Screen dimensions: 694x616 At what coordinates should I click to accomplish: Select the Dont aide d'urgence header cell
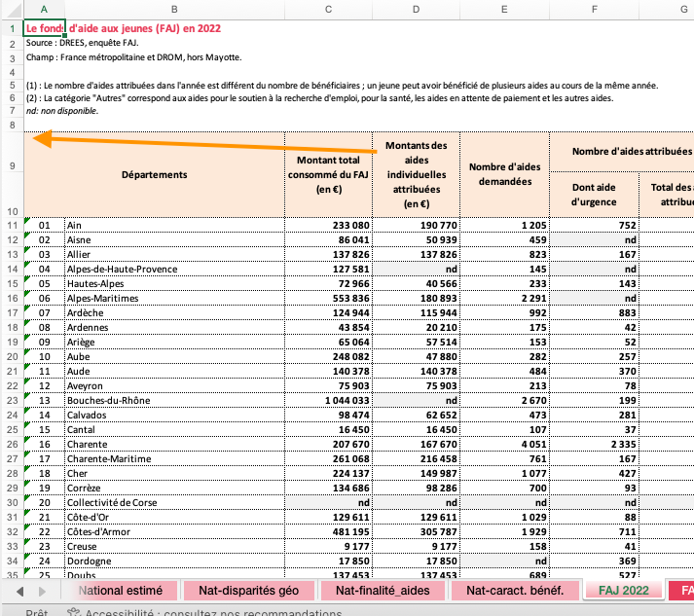[x=594, y=196]
